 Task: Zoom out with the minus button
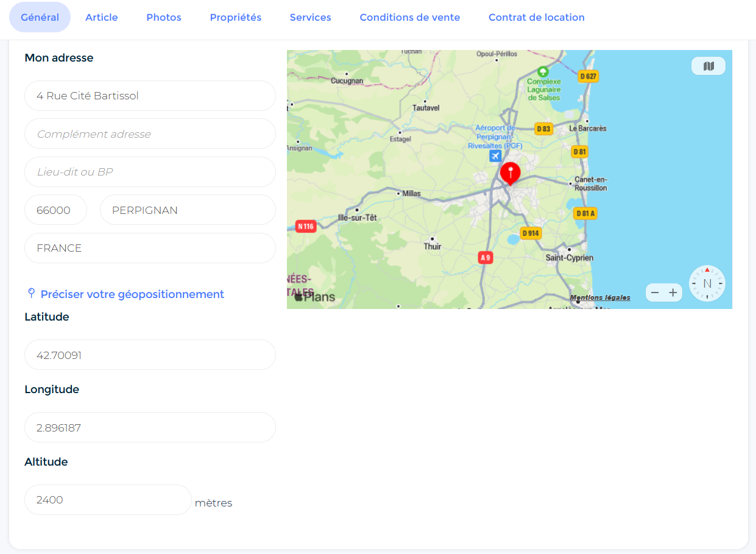point(655,293)
